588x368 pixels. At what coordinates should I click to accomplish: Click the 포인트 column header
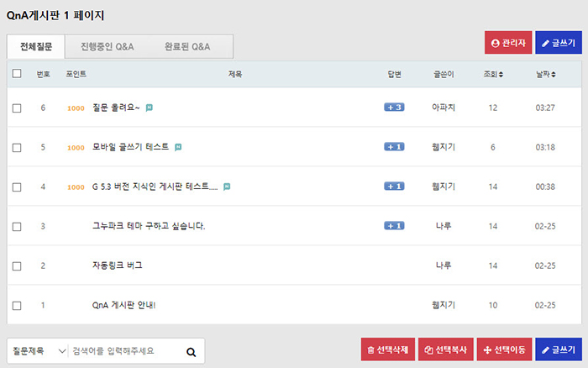pos(76,74)
